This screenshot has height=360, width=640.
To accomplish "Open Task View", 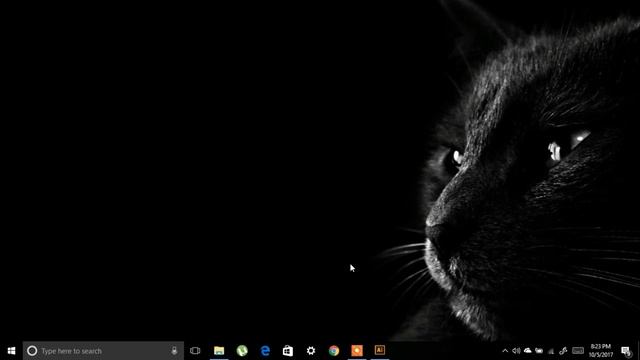I will click(x=195, y=351).
